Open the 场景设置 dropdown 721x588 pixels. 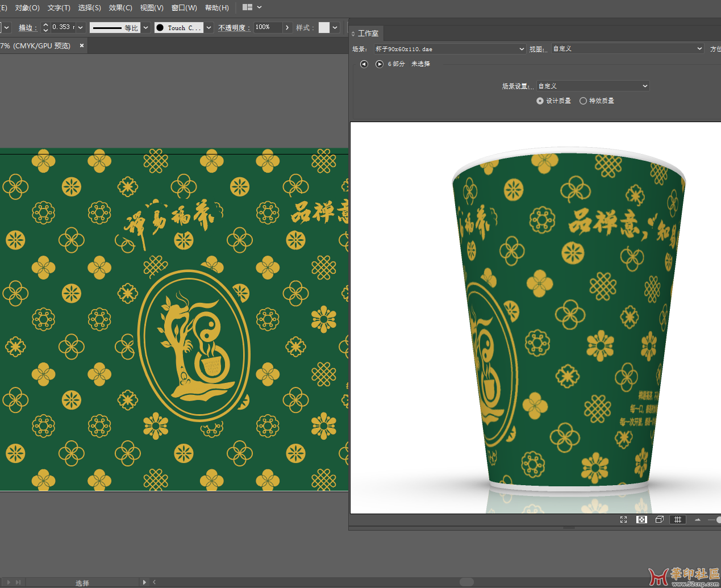click(x=593, y=86)
